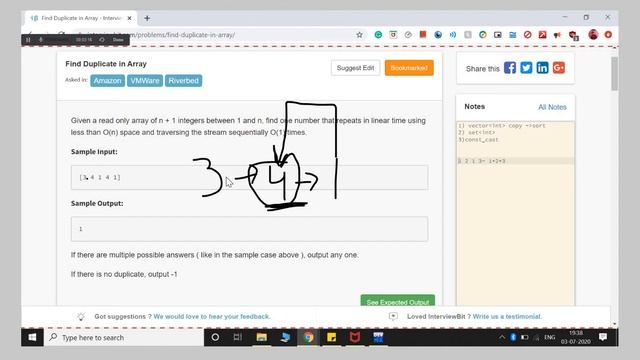Open Write us a testimonial link
640x360 pixels.
pyautogui.click(x=507, y=316)
